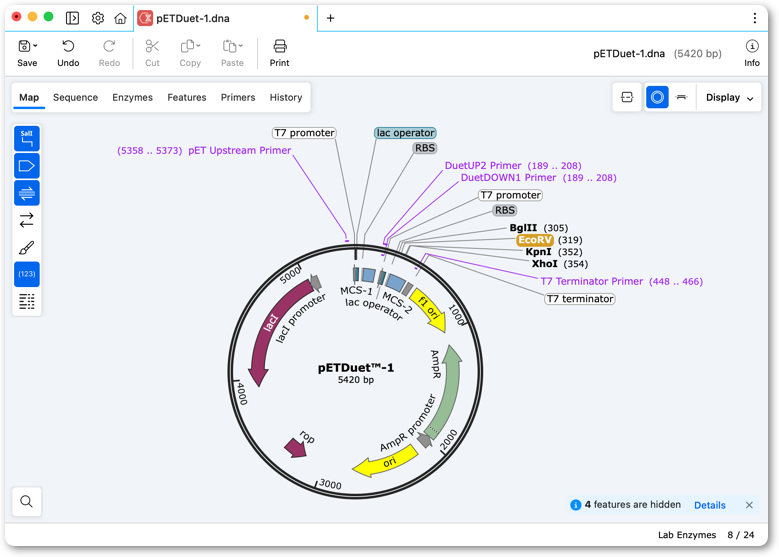Toggle enzyme sites display (SalI icon)
Screen dimensions: 779x557
27,139
